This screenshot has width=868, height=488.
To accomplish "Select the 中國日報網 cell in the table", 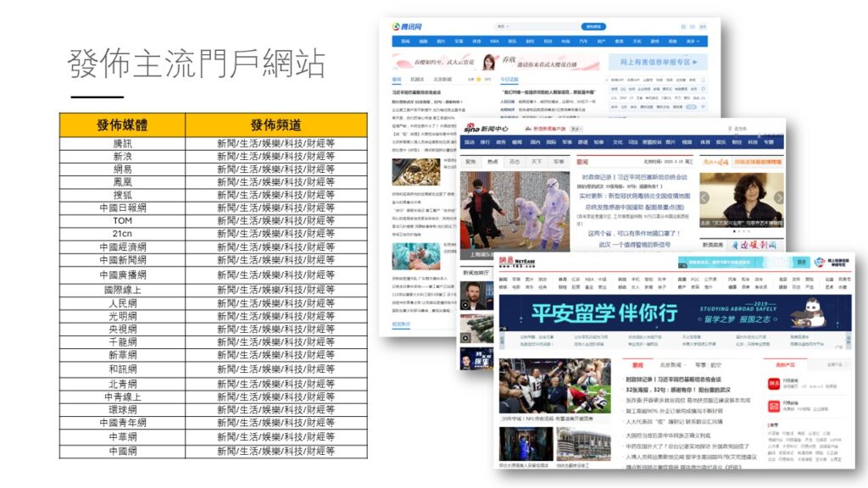I will click(122, 208).
